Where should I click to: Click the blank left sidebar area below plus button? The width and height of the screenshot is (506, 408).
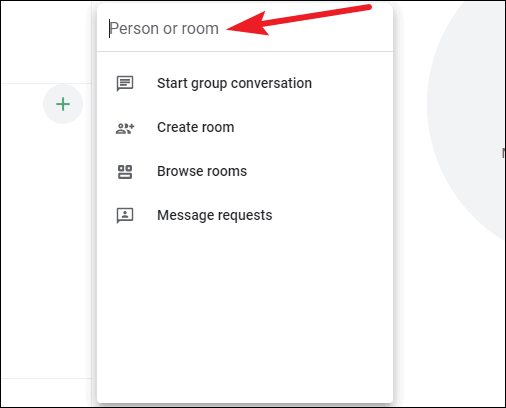[46, 250]
